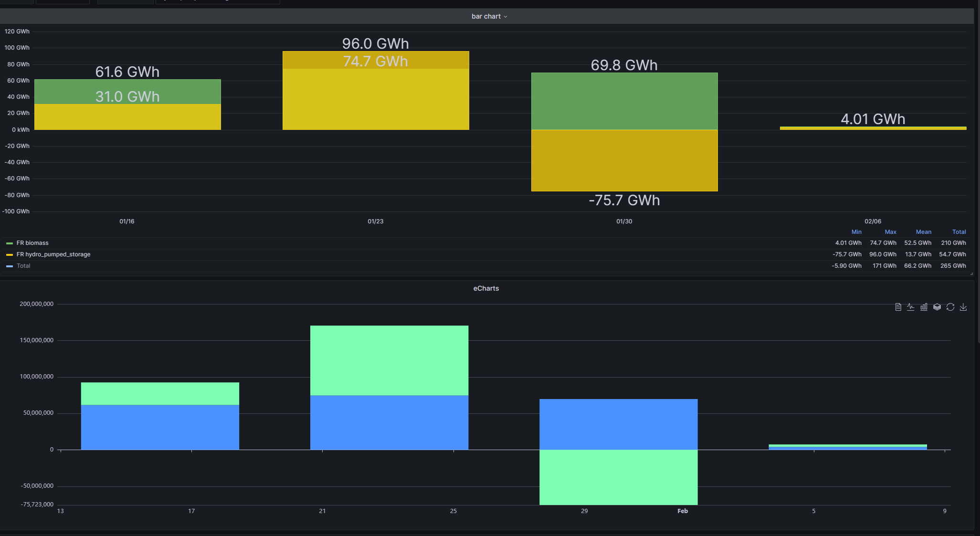Toggle stacked mode in eCharts toolbox

point(937,307)
